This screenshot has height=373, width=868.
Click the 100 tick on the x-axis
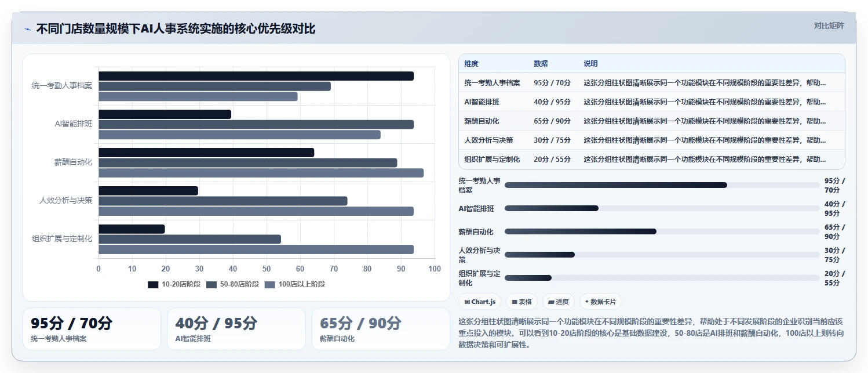tap(434, 269)
